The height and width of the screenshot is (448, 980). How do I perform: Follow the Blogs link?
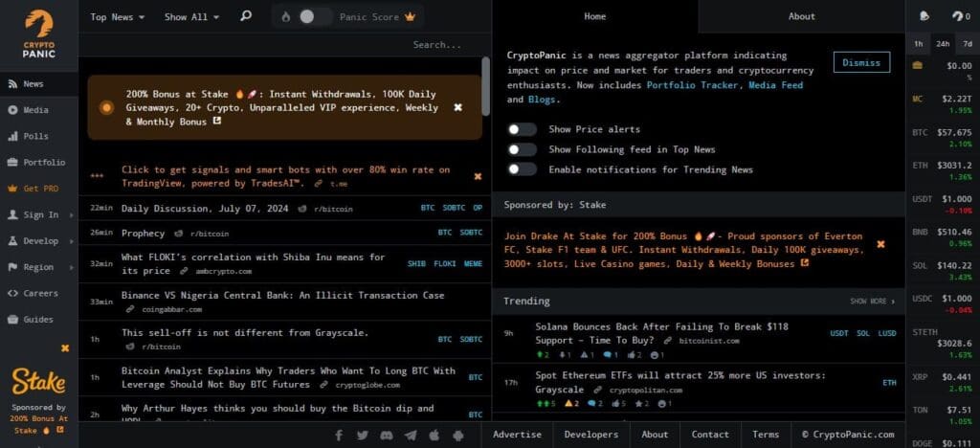coord(542,100)
